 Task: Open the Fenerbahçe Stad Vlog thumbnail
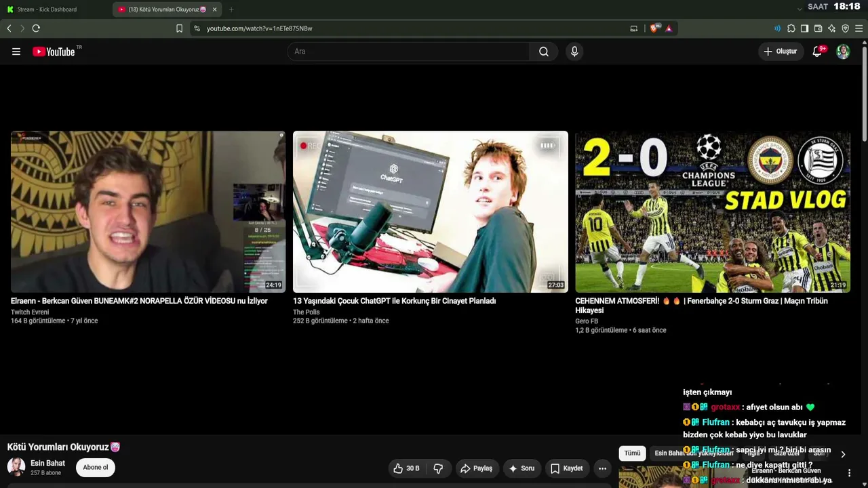(713, 211)
